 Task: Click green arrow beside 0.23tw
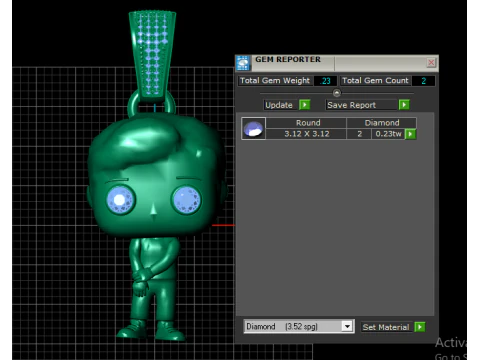410,134
